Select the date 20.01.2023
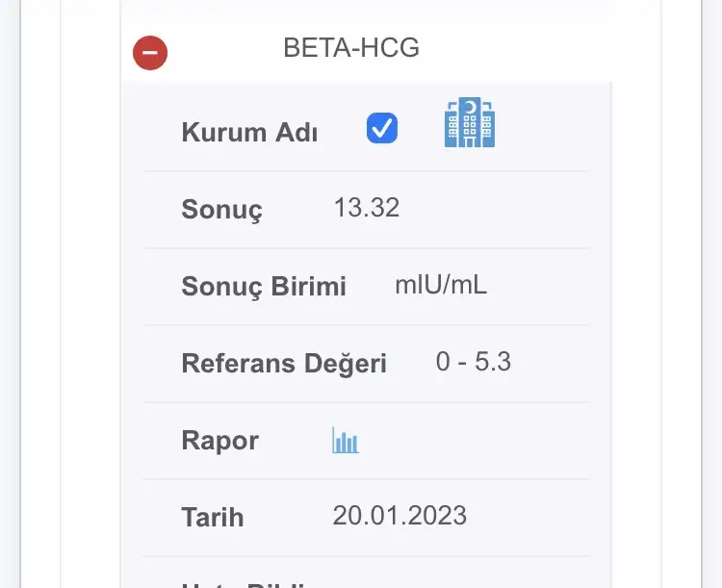The height and width of the screenshot is (588, 722). pyautogui.click(x=400, y=515)
